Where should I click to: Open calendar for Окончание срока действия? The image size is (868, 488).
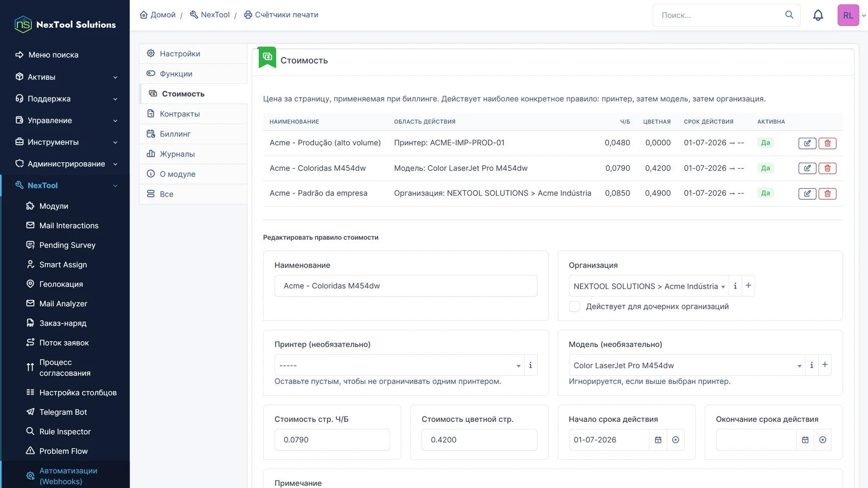tap(805, 440)
